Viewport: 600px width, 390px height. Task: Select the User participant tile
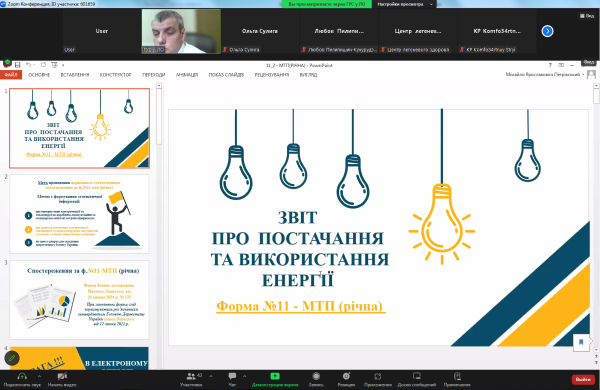tap(102, 31)
